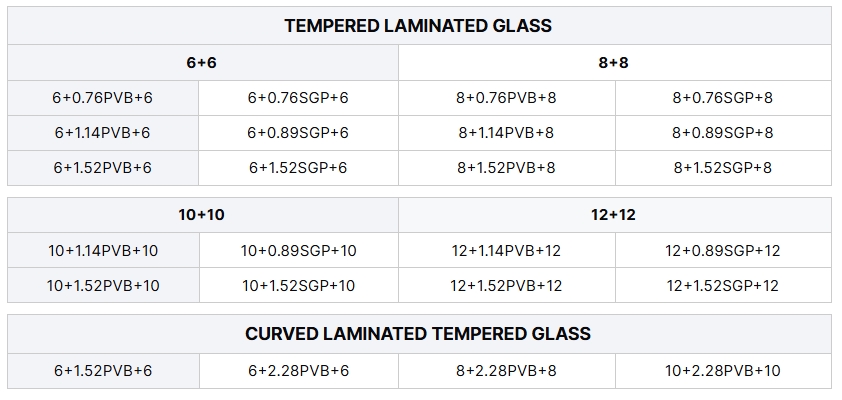Viewport: 842px width, 400px height.
Task: Select the 8+0.89SGP+8 cell
Action: (x=723, y=133)
